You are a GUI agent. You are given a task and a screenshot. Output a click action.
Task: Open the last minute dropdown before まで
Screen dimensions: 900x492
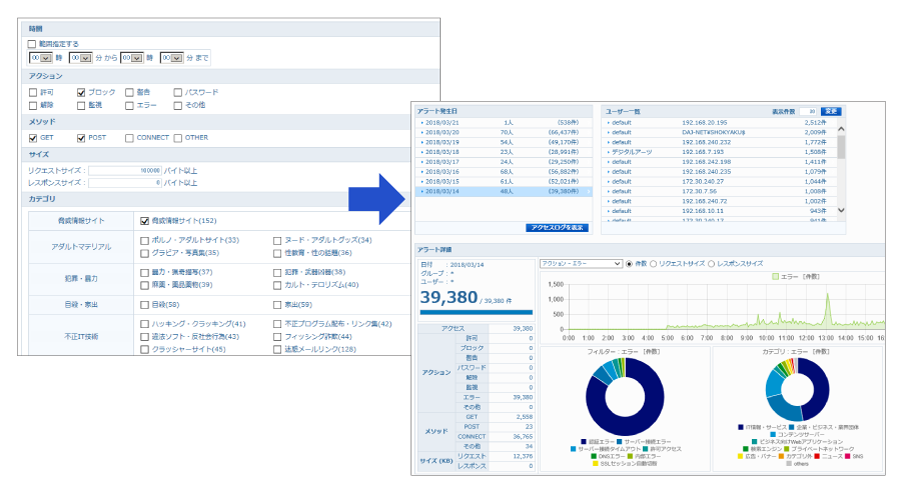pyautogui.click(x=171, y=58)
